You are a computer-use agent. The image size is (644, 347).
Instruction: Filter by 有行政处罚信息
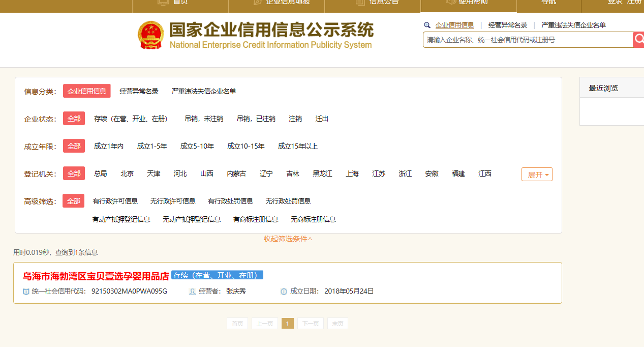coord(230,201)
